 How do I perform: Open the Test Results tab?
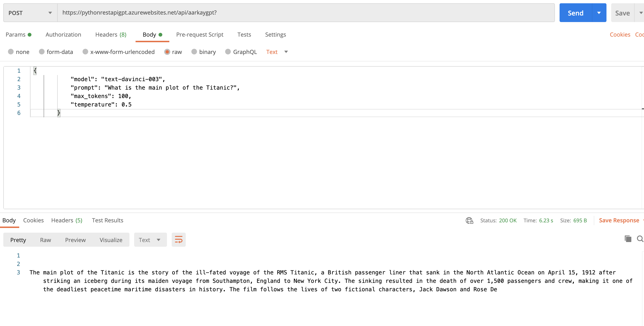coord(108,220)
